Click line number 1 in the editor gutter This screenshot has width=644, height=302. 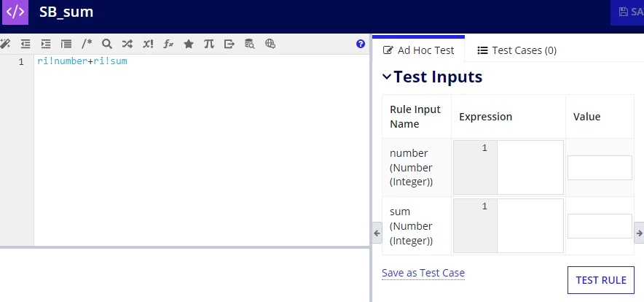pos(21,62)
